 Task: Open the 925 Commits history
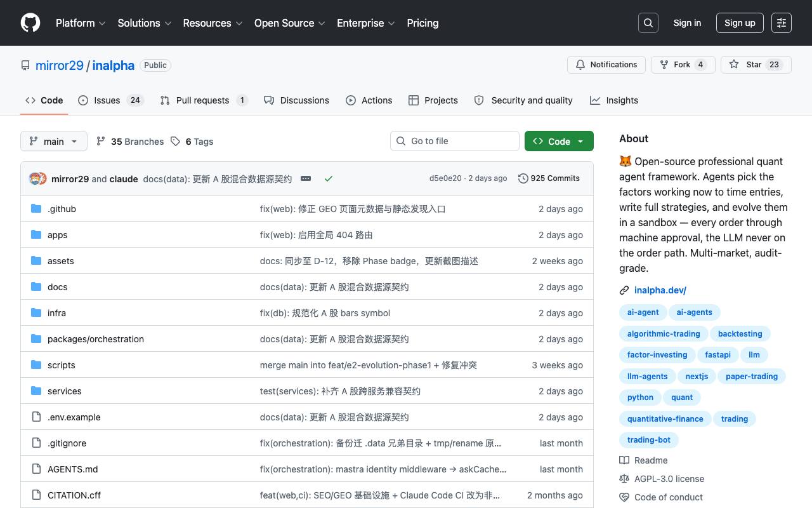tap(549, 178)
